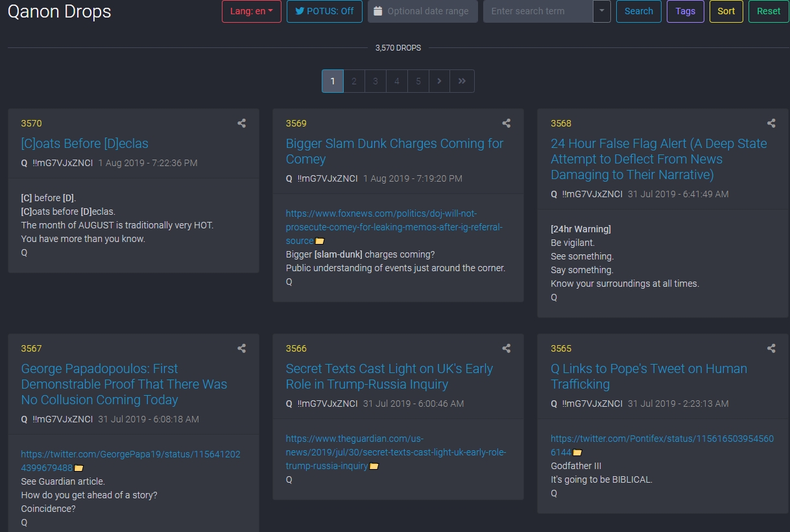Click share icon on drop 3567
The width and height of the screenshot is (790, 532).
point(241,348)
